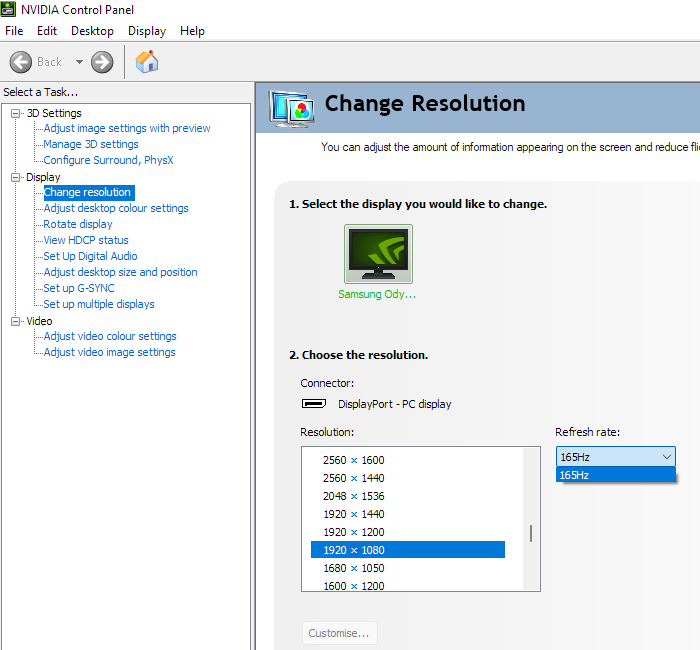Select resolution 1600 × 1200
700x650 pixels.
(x=408, y=586)
